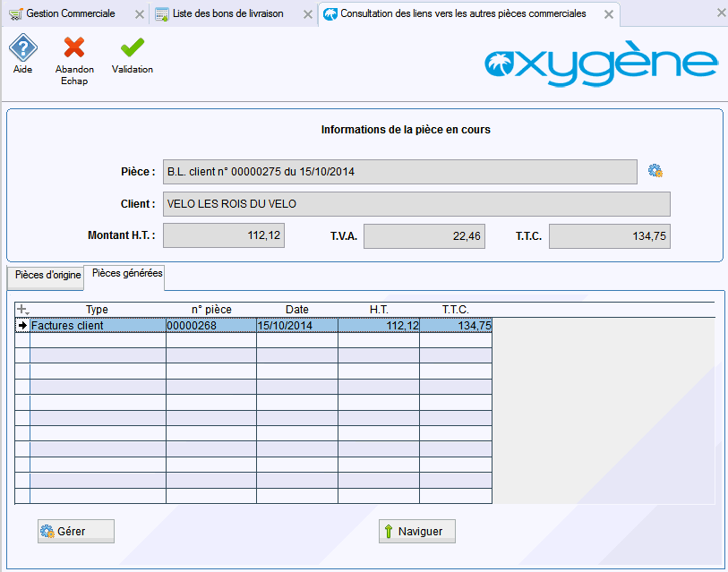Viewport: 728px width, 572px height.
Task: Switch to the Gestion Commerciale tab
Action: point(70,13)
